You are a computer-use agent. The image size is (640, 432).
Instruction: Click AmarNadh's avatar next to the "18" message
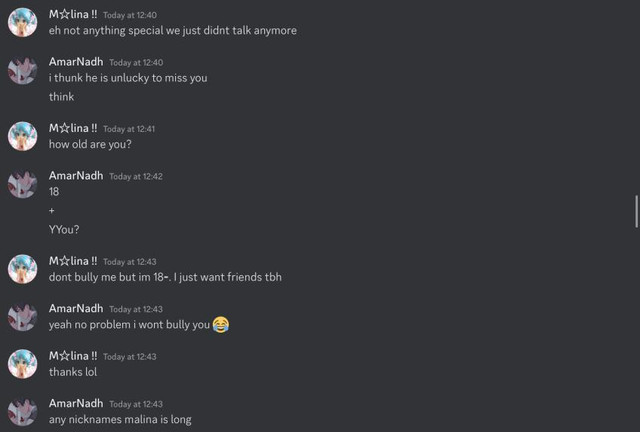point(22,184)
